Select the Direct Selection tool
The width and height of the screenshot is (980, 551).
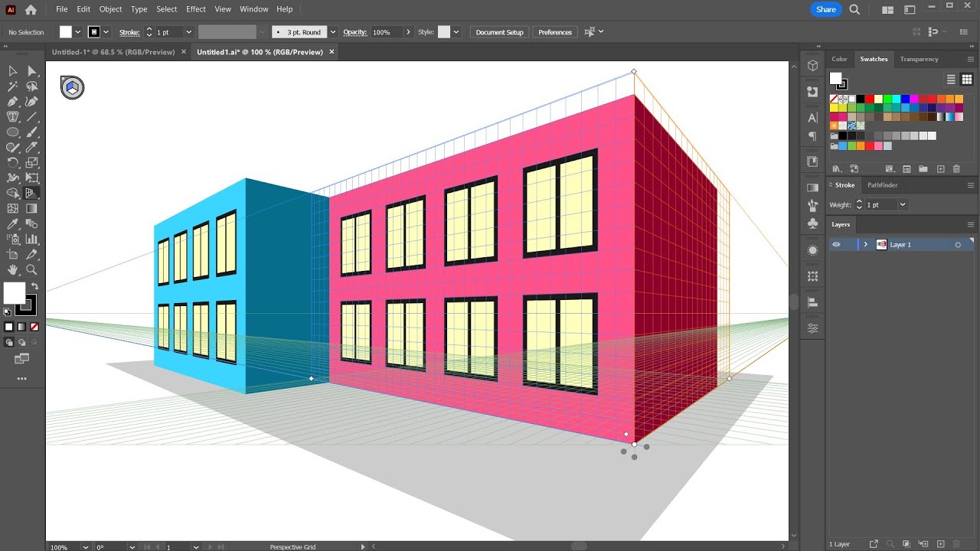pos(31,70)
